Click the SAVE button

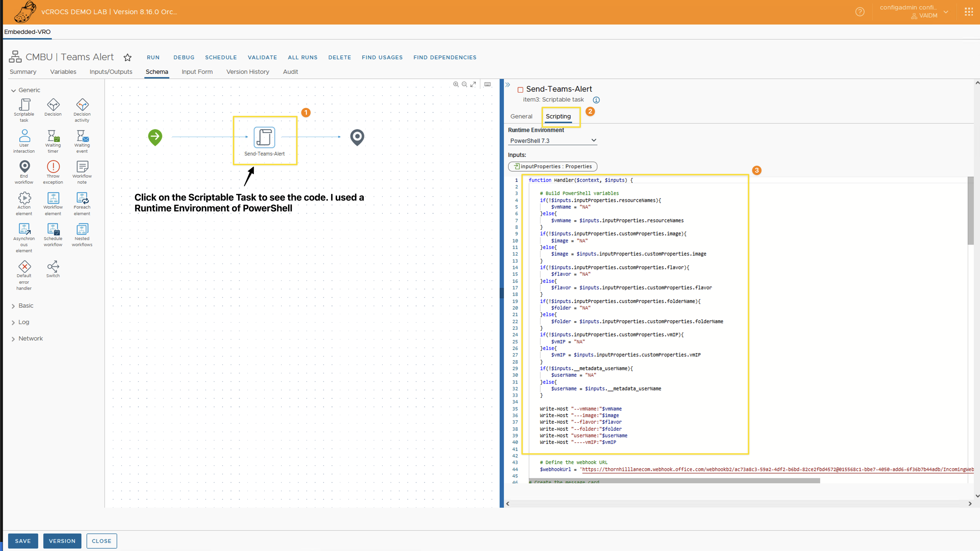pyautogui.click(x=23, y=541)
